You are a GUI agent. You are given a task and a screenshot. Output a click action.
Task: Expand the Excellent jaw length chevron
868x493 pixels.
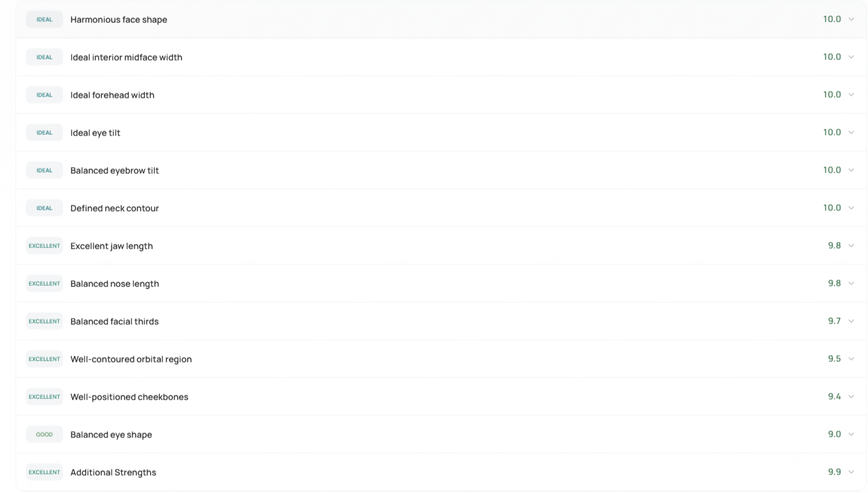pos(851,246)
